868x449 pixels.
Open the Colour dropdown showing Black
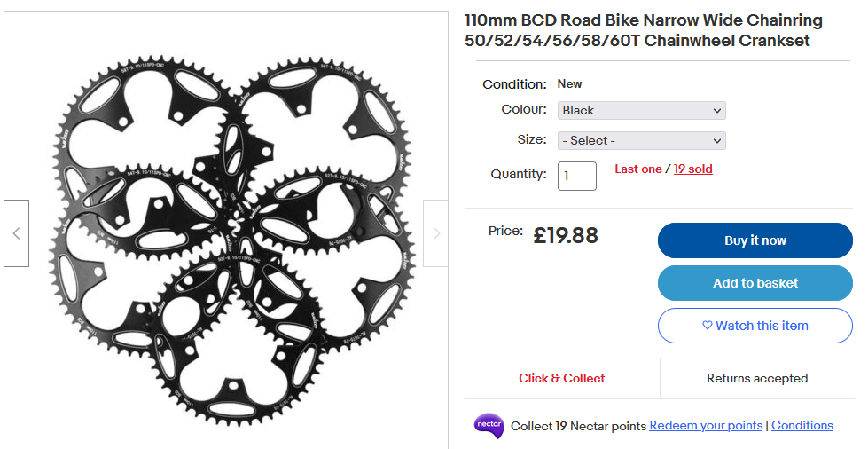click(642, 110)
